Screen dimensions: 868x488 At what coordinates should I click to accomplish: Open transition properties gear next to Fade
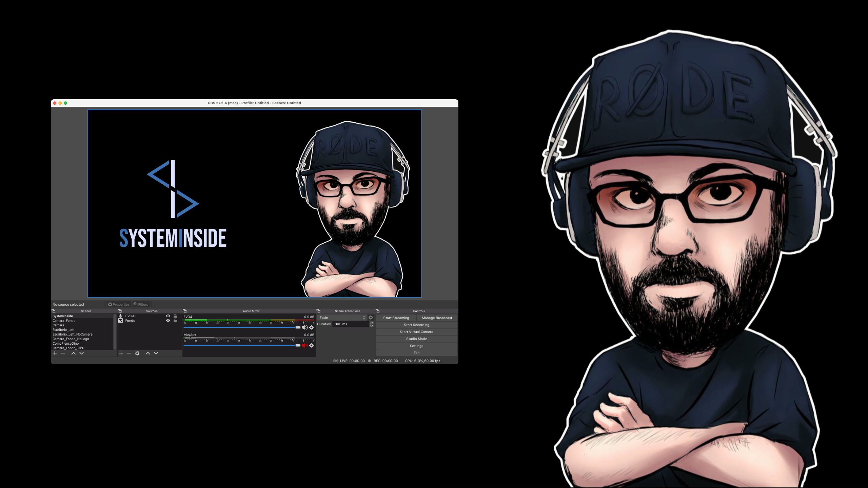pyautogui.click(x=371, y=318)
